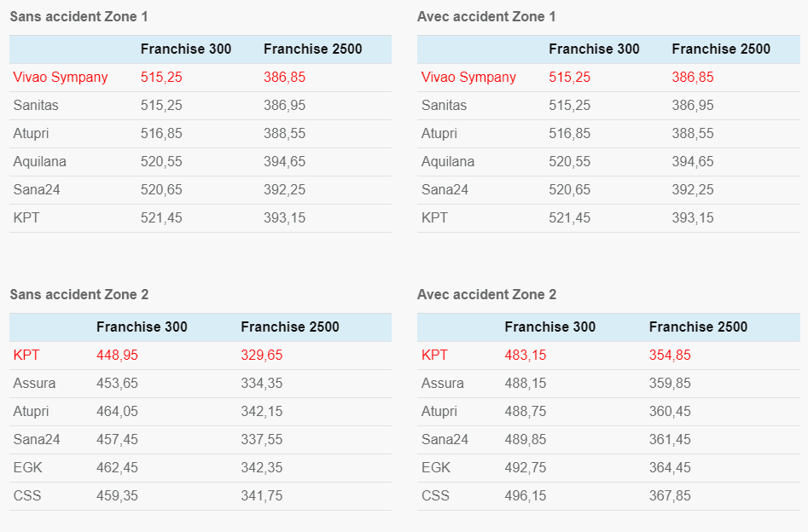Click KPT value 521,45 in Sans accident Zone 1
The image size is (808, 532).
(x=161, y=218)
